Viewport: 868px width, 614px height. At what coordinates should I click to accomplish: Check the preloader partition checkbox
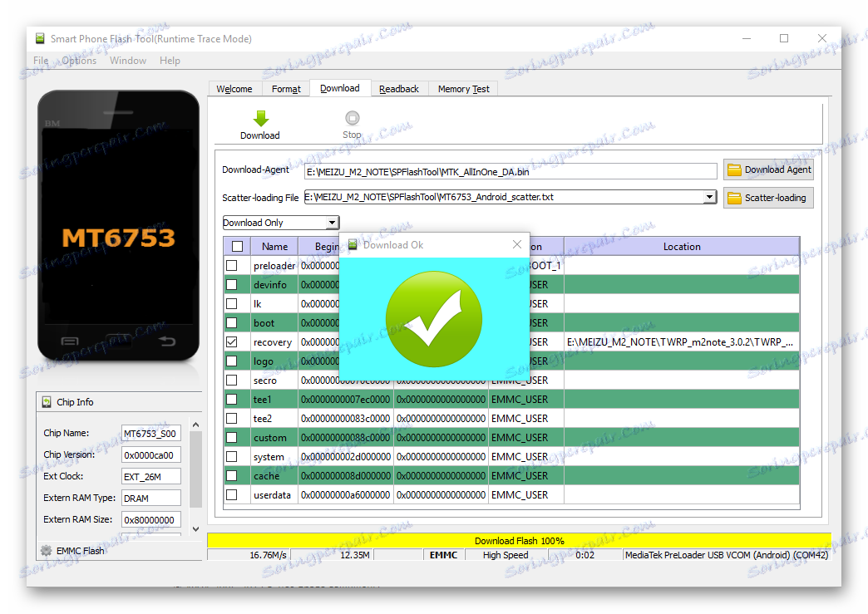[x=232, y=266]
